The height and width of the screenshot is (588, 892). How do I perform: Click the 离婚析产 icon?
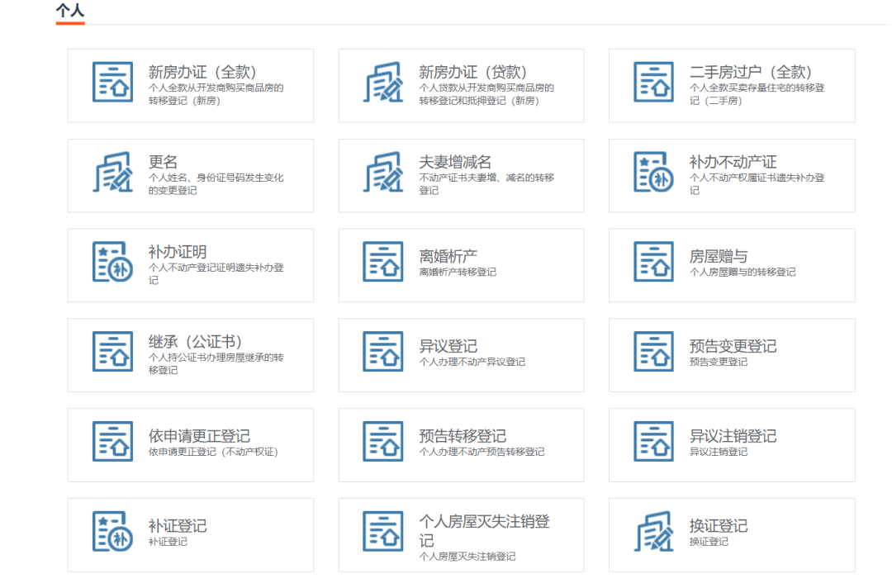click(383, 262)
